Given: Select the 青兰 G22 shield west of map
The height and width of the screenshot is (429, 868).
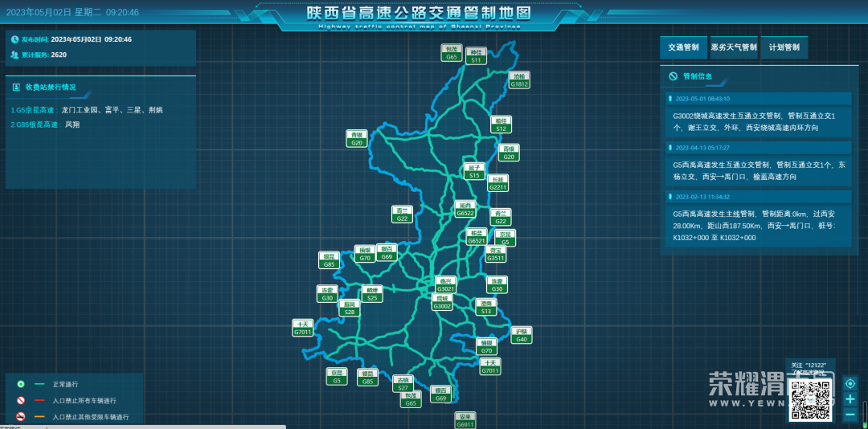Looking at the screenshot, I should [402, 214].
